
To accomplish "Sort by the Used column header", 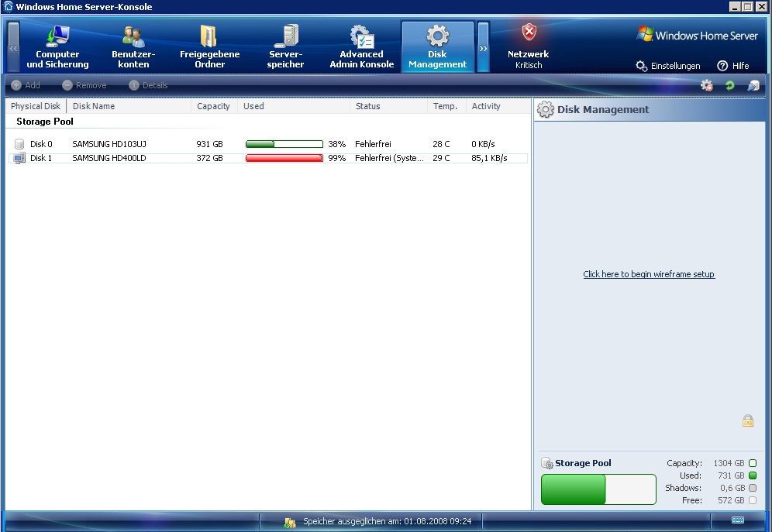I will coord(294,106).
